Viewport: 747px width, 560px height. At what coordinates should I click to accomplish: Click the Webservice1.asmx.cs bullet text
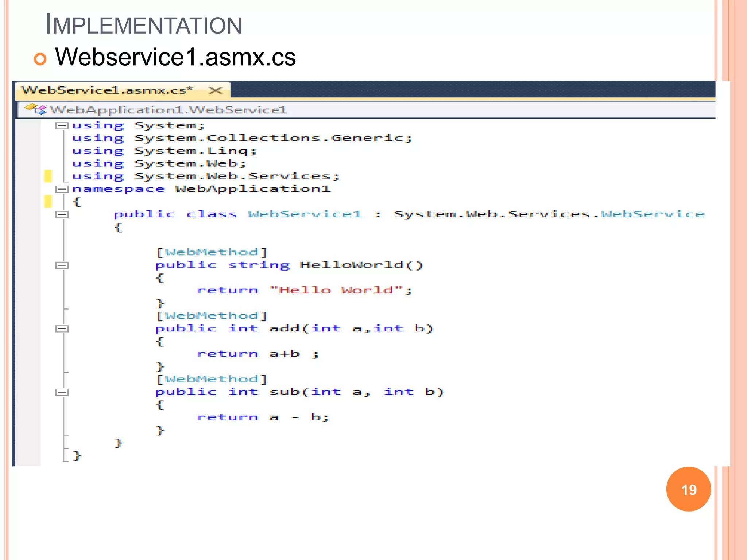(x=175, y=57)
